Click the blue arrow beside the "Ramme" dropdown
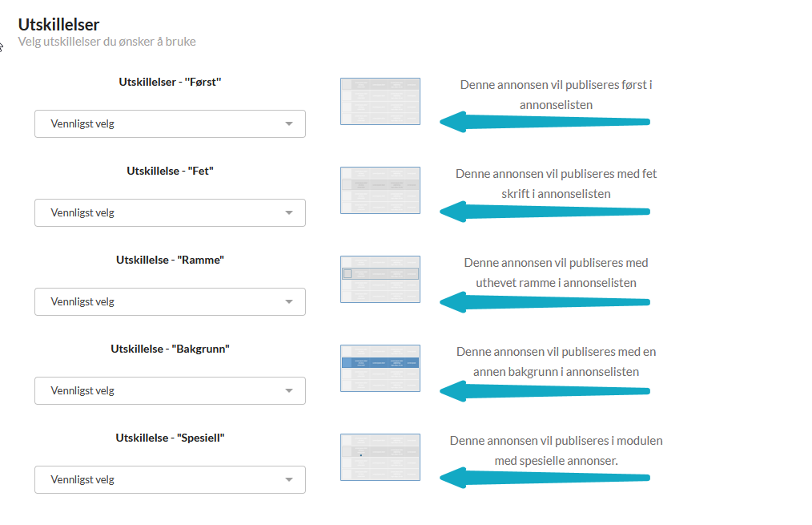 point(545,301)
